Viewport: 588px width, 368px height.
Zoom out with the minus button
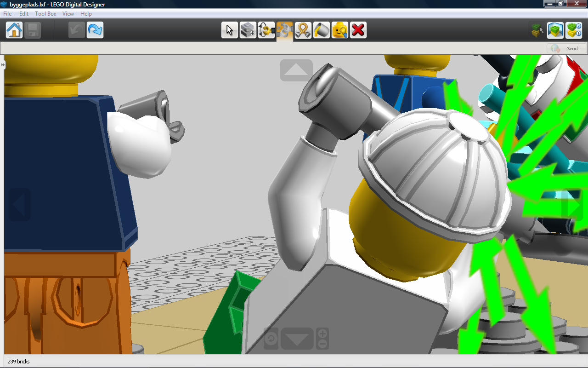click(322, 344)
